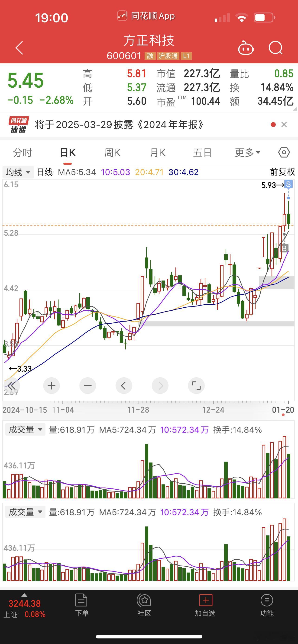
Task: Tap the 01-20 date axis label
Action: (283, 410)
